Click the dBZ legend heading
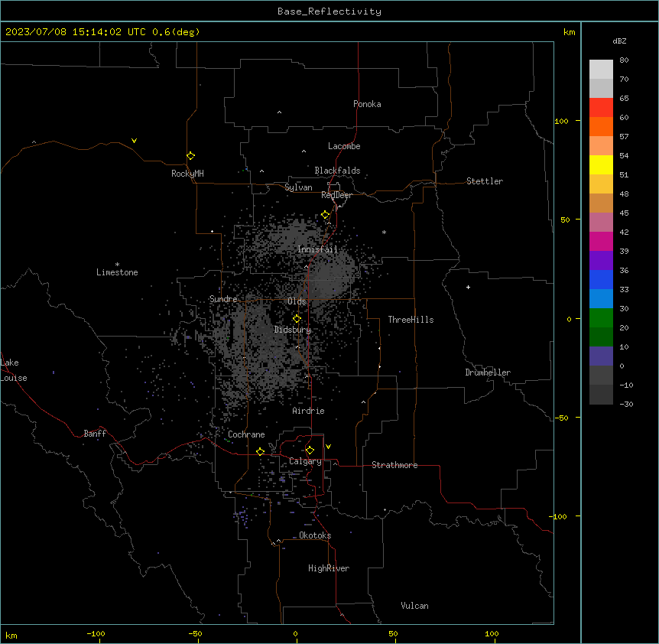Viewport: 659px width, 644px height. coord(619,41)
